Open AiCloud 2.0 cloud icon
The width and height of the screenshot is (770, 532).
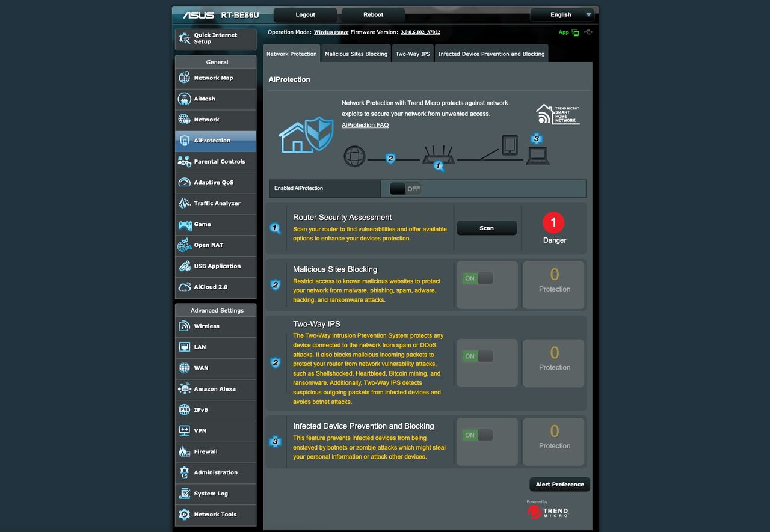185,287
